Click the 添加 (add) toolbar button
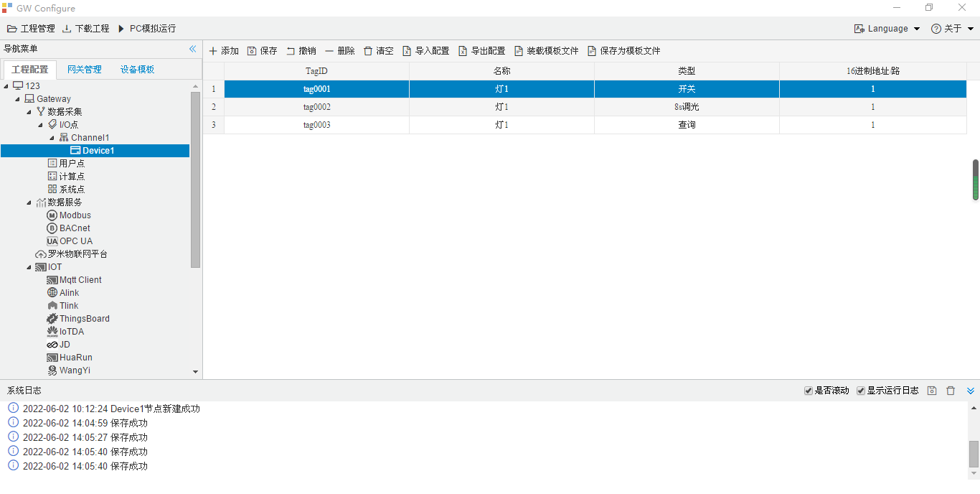This screenshot has width=980, height=494. [x=224, y=51]
